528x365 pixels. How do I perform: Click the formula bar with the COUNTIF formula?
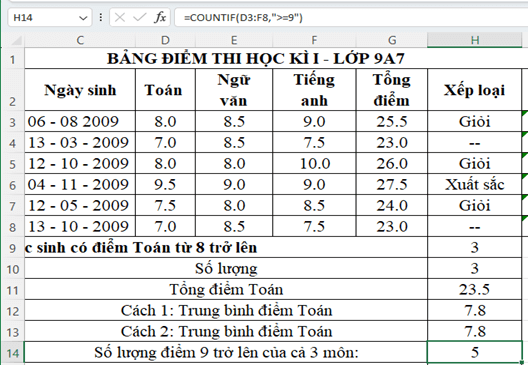[351, 17]
